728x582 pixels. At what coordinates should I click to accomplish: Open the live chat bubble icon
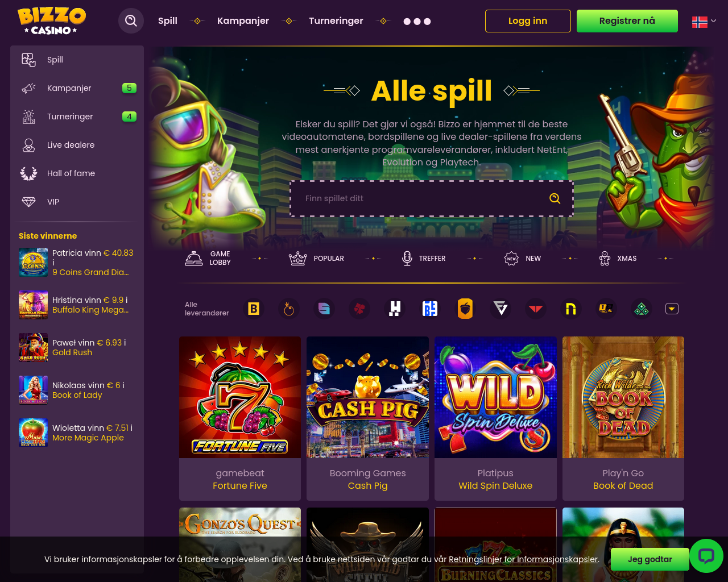tap(706, 556)
